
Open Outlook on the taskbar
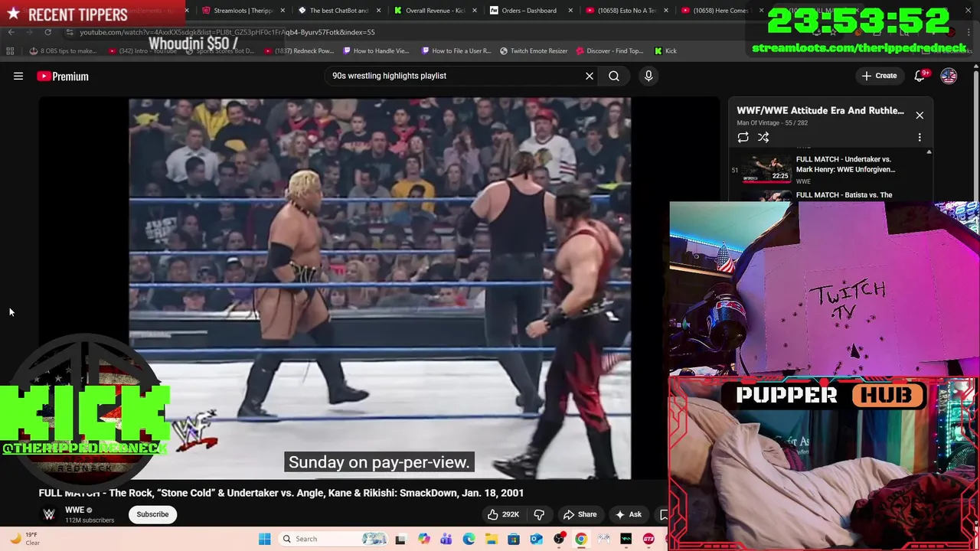click(x=536, y=539)
